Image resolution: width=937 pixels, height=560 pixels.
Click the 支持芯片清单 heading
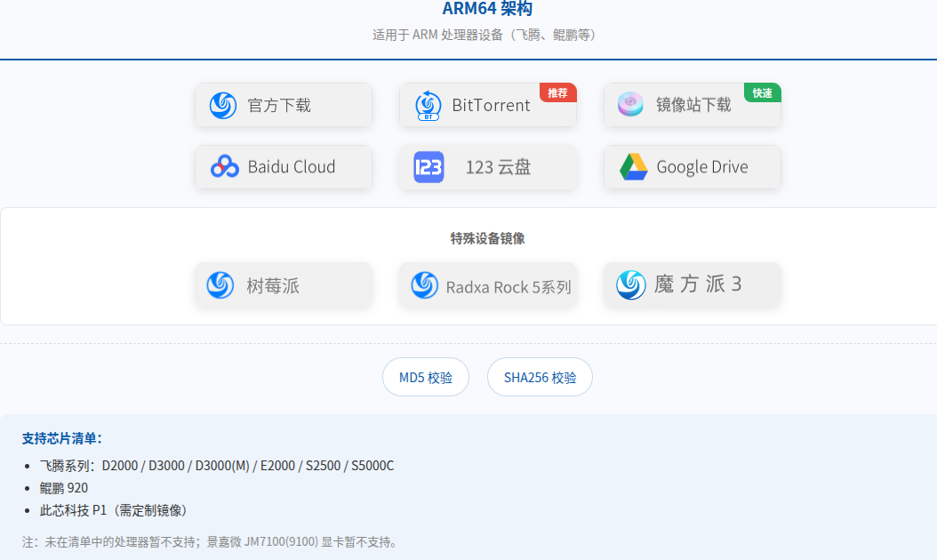62,439
